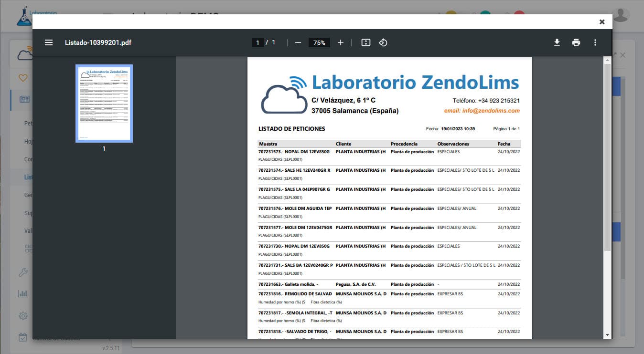This screenshot has height=354, width=644.
Task: Click sample 707231575.- SALS LA 04EP907GR G
Action: tap(294, 189)
